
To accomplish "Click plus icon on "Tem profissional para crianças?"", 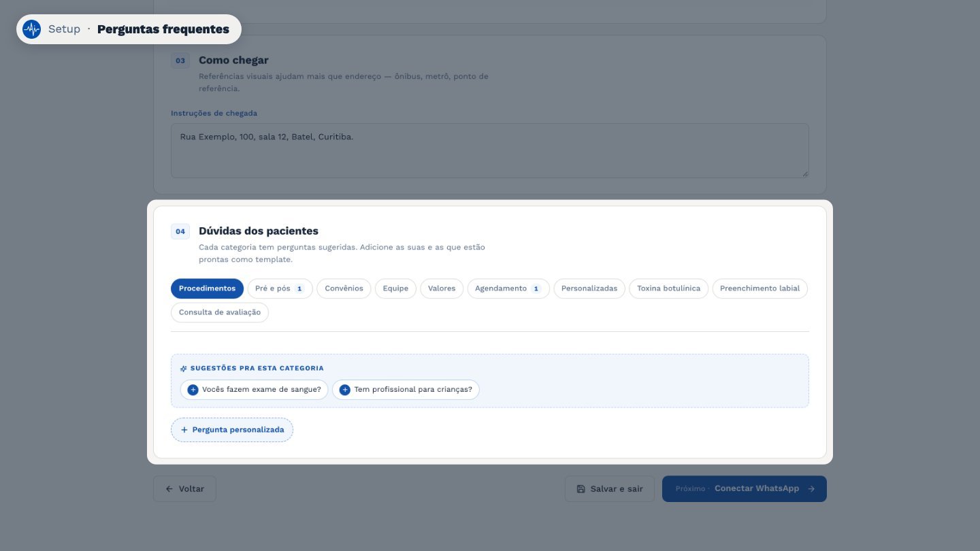I will (x=344, y=390).
